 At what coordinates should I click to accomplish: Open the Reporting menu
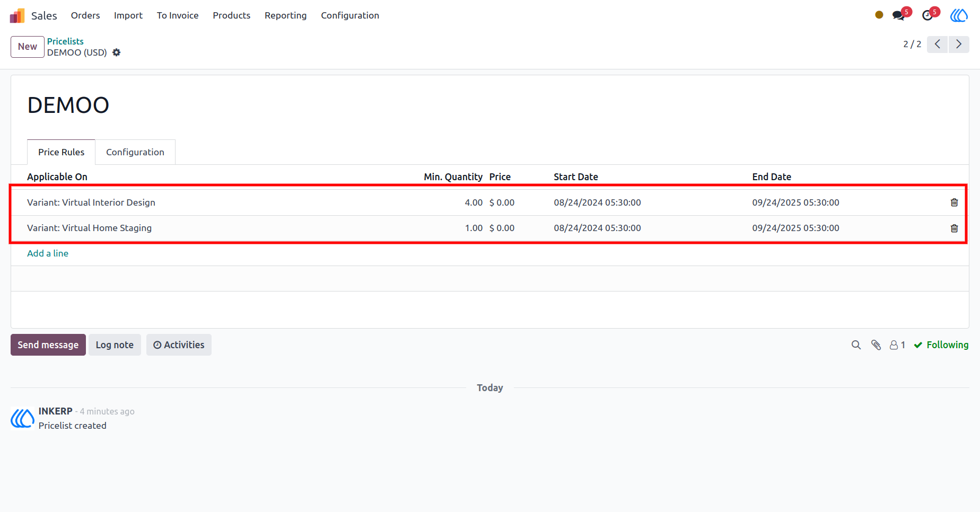click(x=285, y=15)
